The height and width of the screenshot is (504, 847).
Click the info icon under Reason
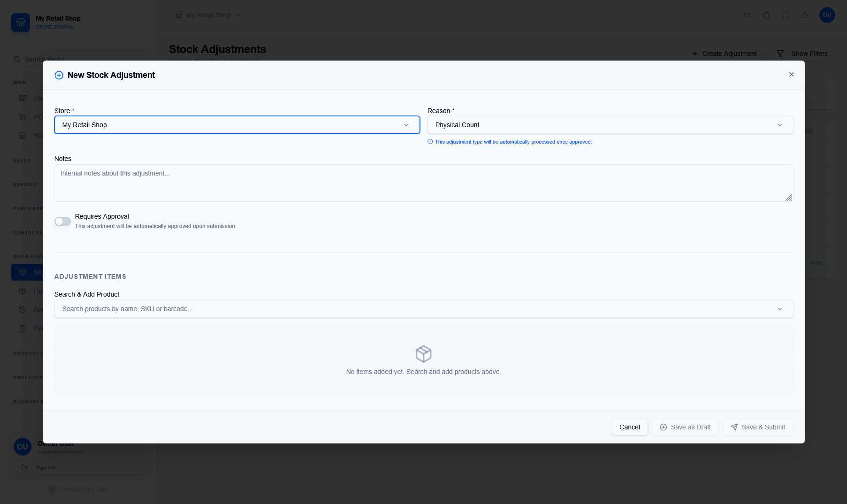click(430, 142)
